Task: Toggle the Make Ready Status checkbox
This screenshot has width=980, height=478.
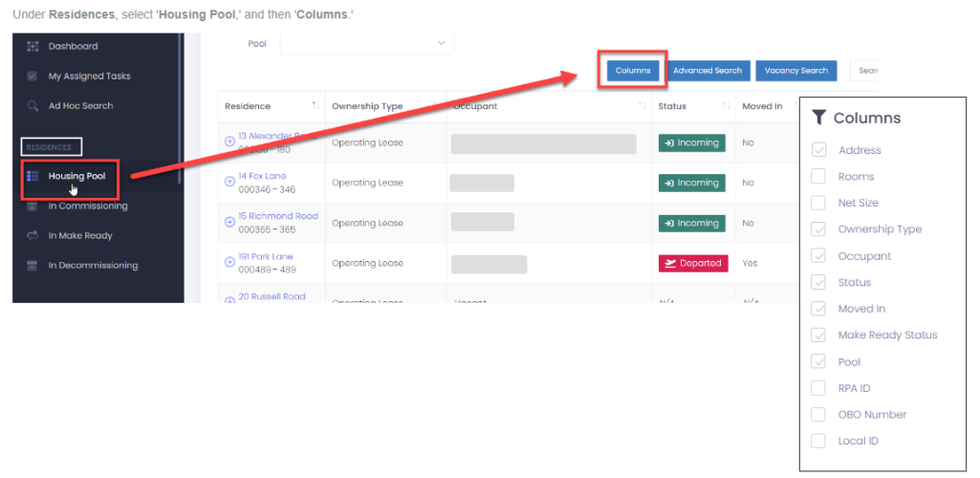Action: tap(818, 335)
